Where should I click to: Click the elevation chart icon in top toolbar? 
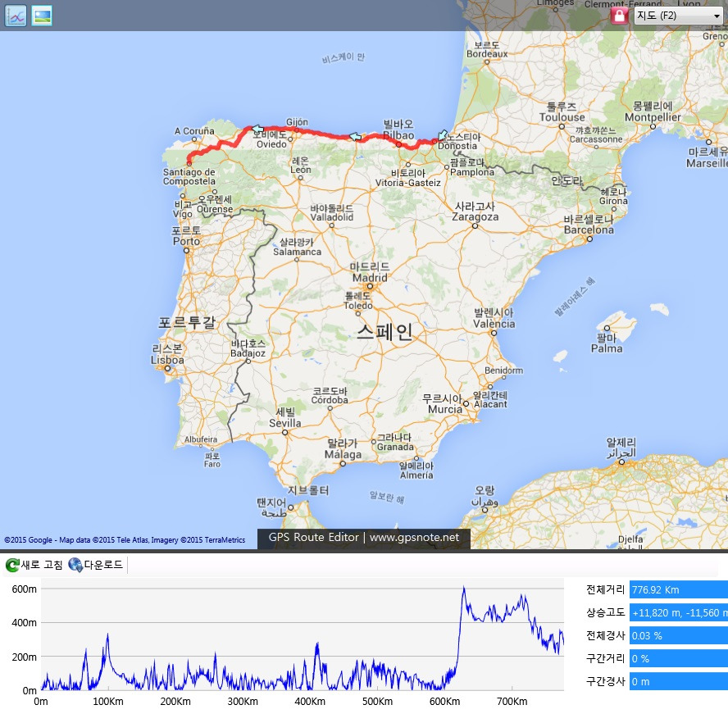coord(16,16)
